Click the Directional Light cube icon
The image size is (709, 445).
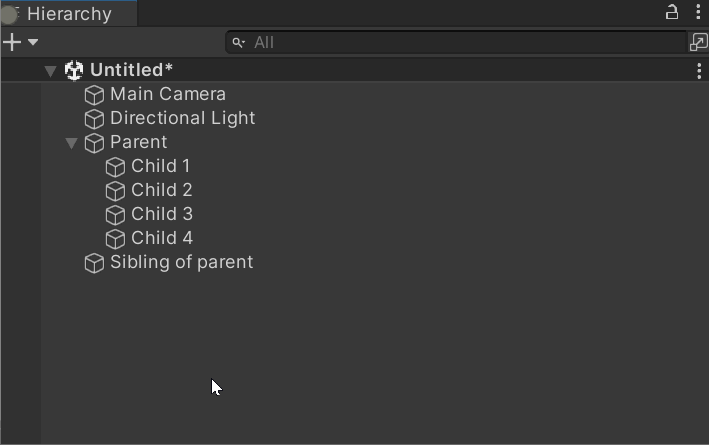pyautogui.click(x=94, y=118)
